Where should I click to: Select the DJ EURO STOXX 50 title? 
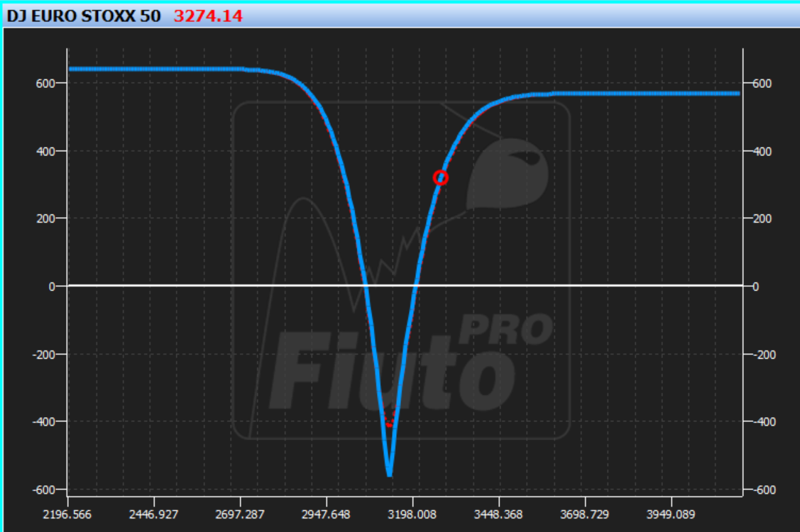pos(84,16)
